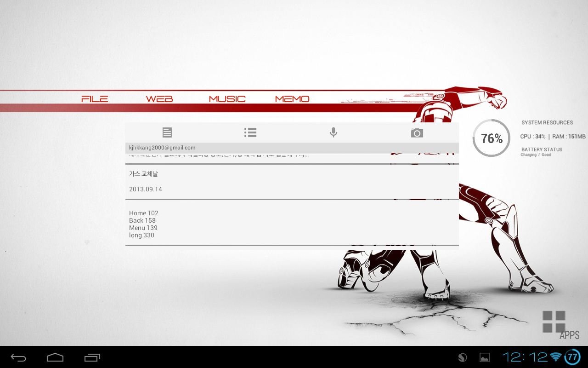Create a new text note in the widget

pos(167,132)
